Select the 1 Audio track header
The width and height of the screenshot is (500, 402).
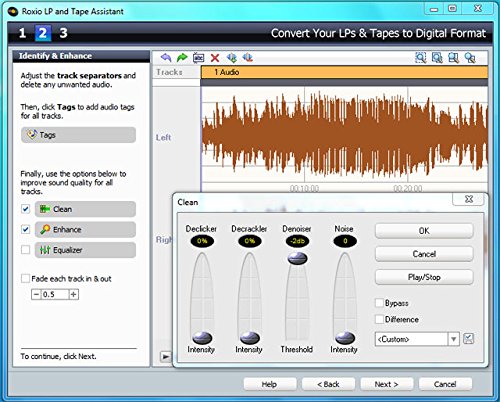click(344, 72)
